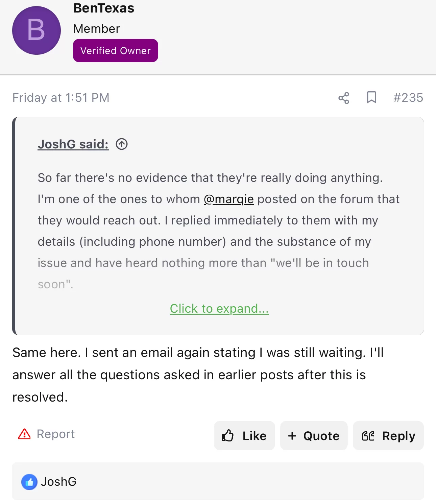Open the share icon for post #235
Image resolution: width=436 pixels, height=504 pixels.
pos(344,98)
